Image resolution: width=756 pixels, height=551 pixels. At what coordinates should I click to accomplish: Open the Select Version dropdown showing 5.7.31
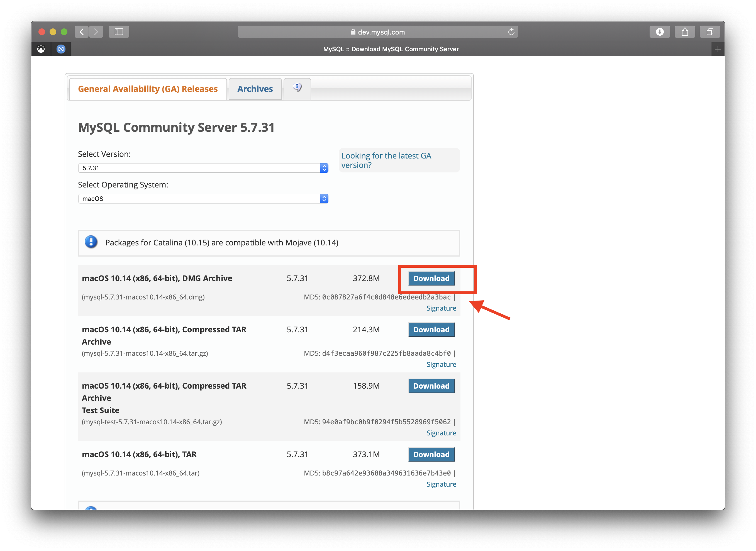(203, 168)
